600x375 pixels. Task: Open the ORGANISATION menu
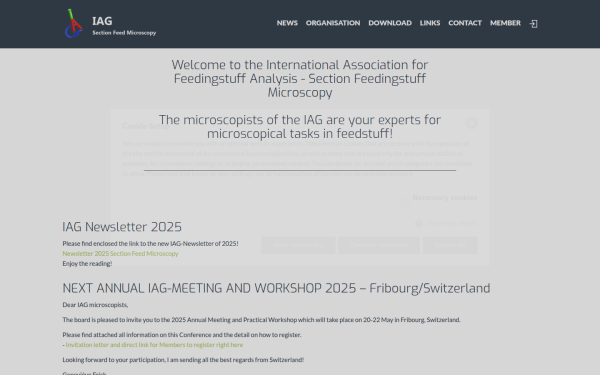(x=333, y=23)
